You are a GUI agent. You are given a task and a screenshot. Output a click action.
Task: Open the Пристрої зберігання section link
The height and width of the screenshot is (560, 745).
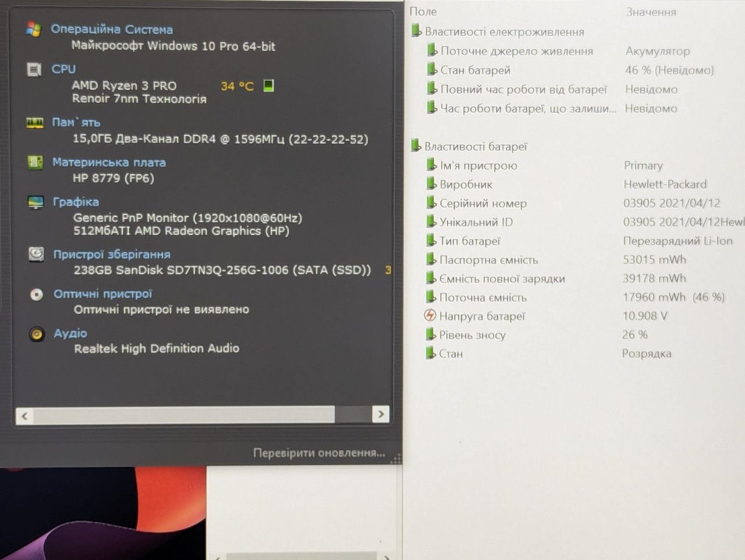[x=112, y=254]
